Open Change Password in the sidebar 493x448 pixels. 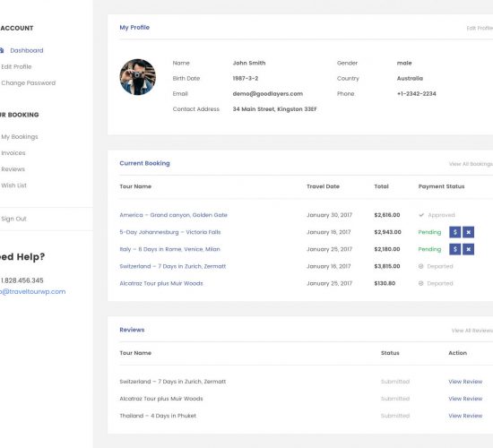pyautogui.click(x=29, y=83)
